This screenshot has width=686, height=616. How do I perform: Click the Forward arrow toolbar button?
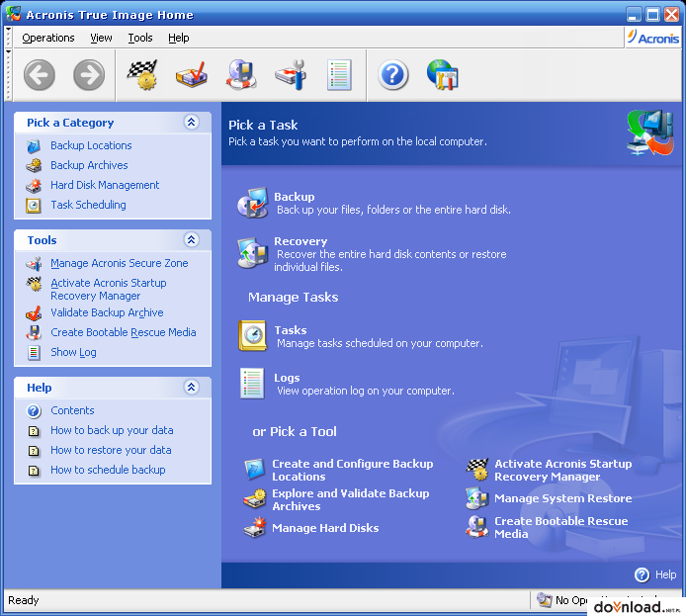click(89, 75)
